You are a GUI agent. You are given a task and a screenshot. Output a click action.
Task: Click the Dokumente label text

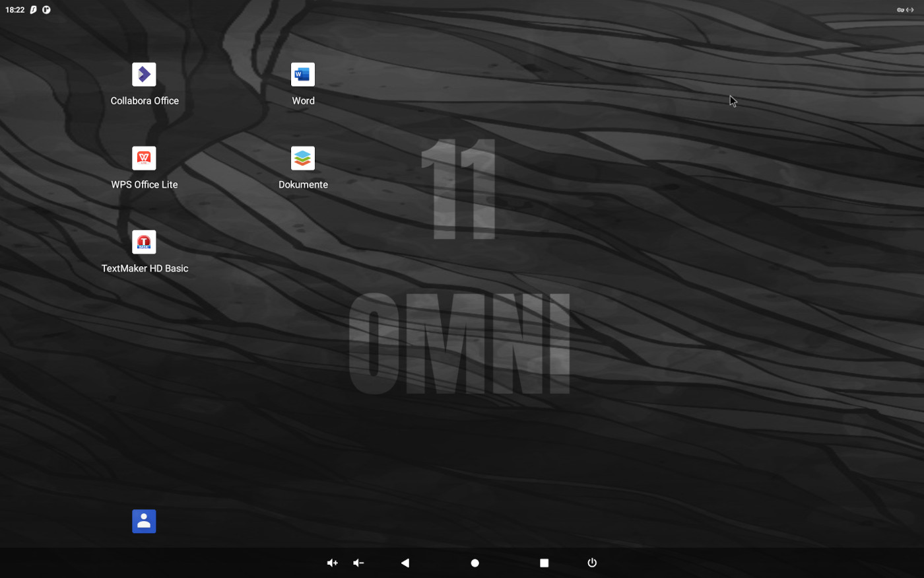click(303, 185)
